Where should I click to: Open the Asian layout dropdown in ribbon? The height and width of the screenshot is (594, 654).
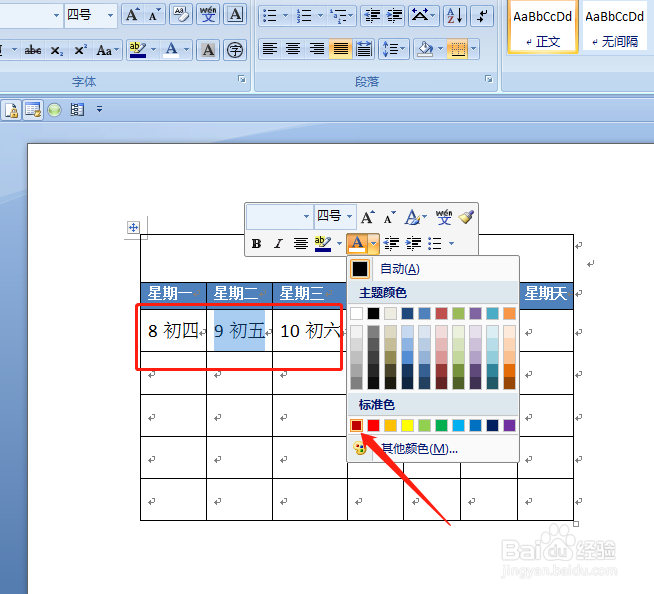click(423, 16)
